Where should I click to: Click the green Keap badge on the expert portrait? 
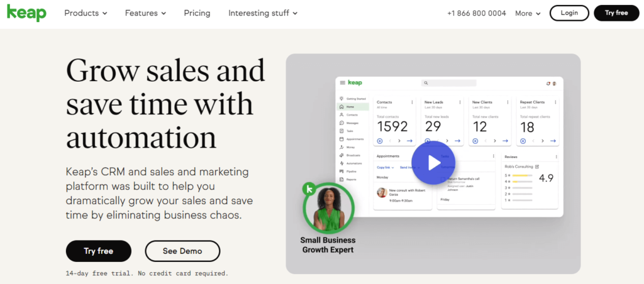309,189
